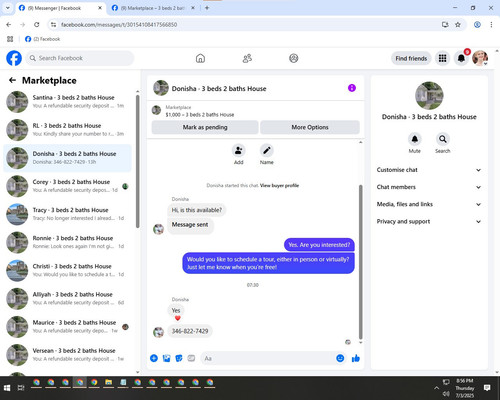
Task: Choose a sticker icon in composer
Action: pyautogui.click(x=179, y=358)
